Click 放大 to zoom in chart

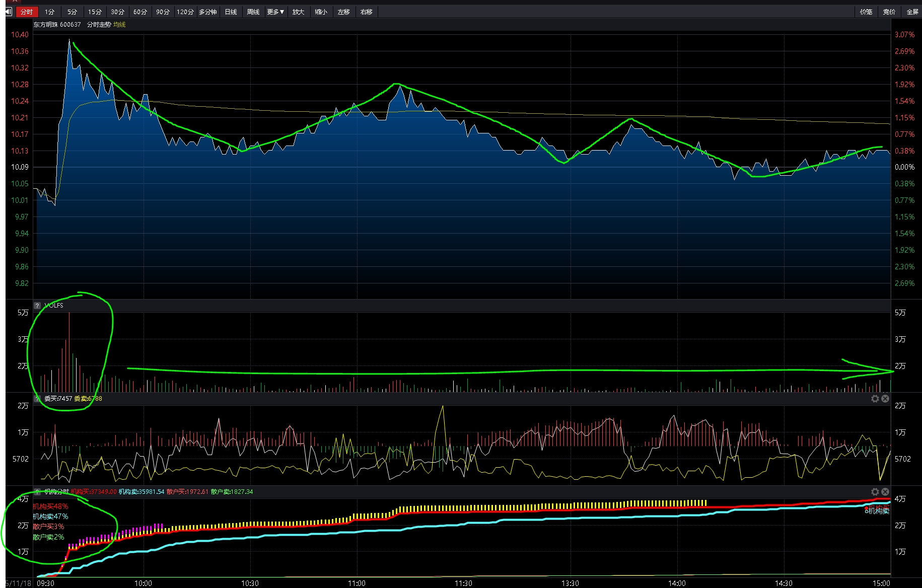tap(299, 12)
